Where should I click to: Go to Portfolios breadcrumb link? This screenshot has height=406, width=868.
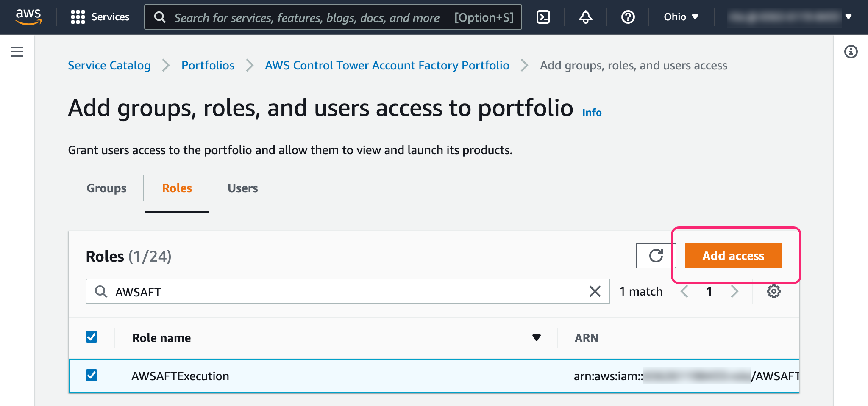pyautogui.click(x=208, y=66)
